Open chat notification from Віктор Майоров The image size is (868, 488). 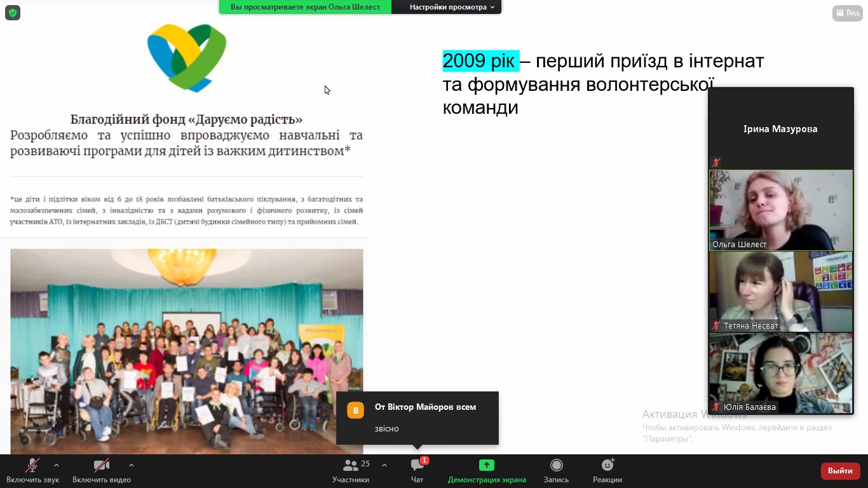(x=417, y=418)
